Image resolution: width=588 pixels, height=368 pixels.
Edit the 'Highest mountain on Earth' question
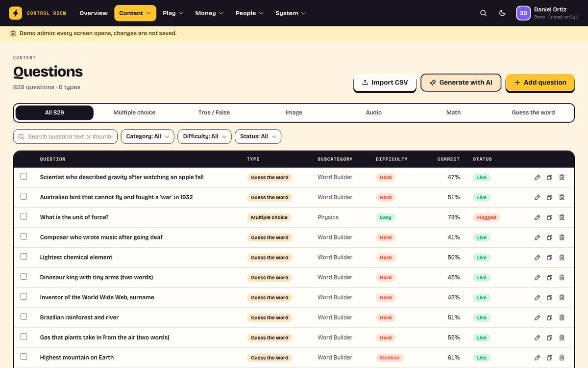538,358
